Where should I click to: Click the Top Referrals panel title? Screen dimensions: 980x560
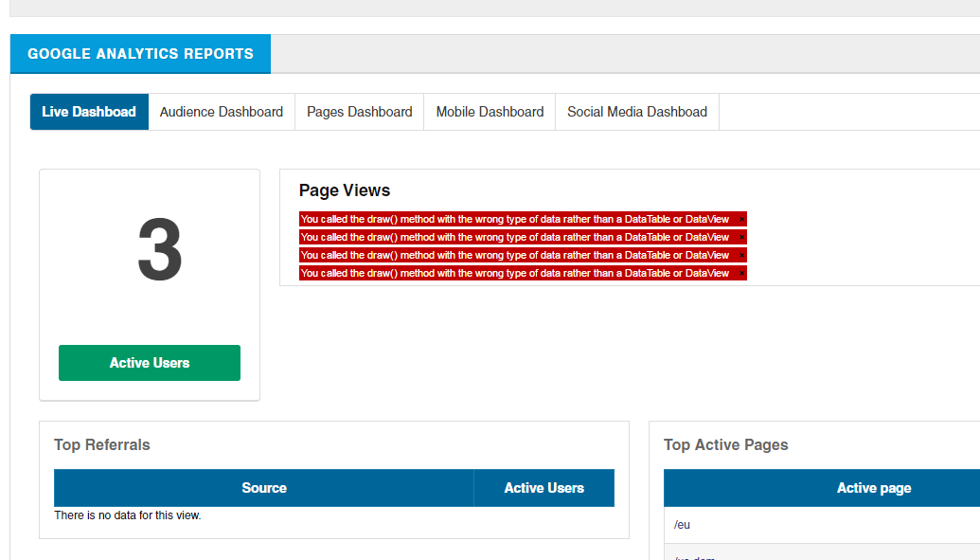click(x=102, y=444)
